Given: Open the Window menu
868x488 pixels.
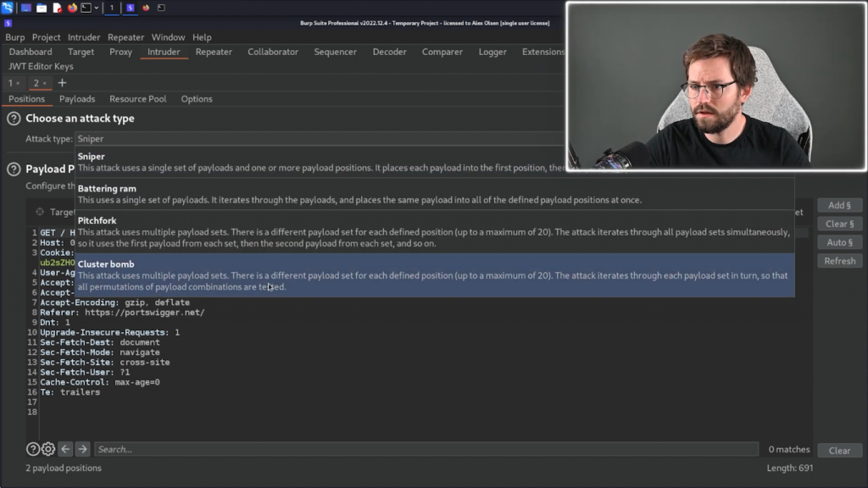Looking at the screenshot, I should pos(169,37).
